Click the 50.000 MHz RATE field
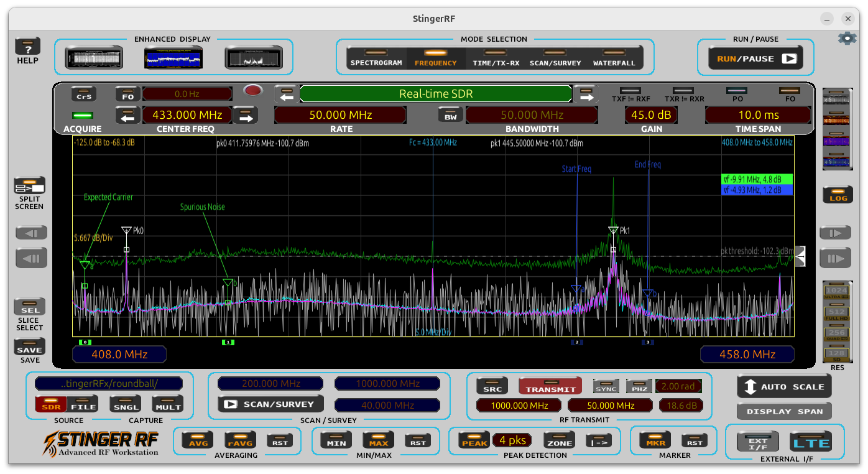This screenshot has width=868, height=474. click(341, 115)
